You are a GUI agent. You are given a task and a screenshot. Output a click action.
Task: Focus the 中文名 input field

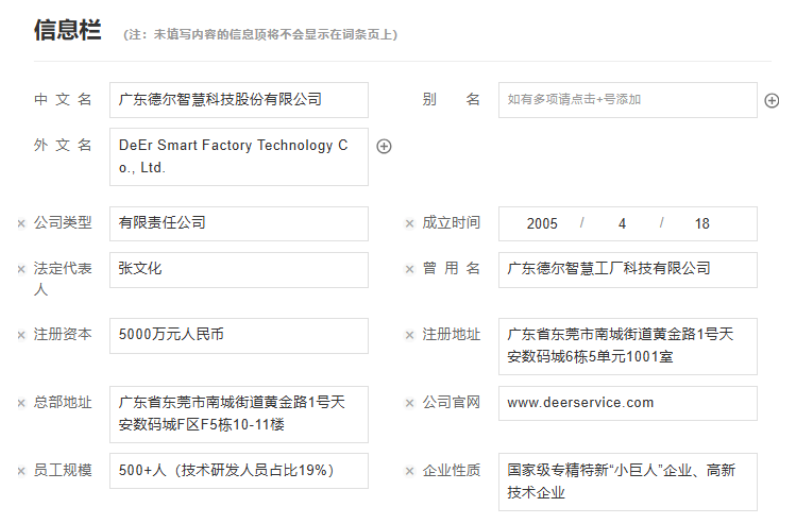tap(238, 100)
